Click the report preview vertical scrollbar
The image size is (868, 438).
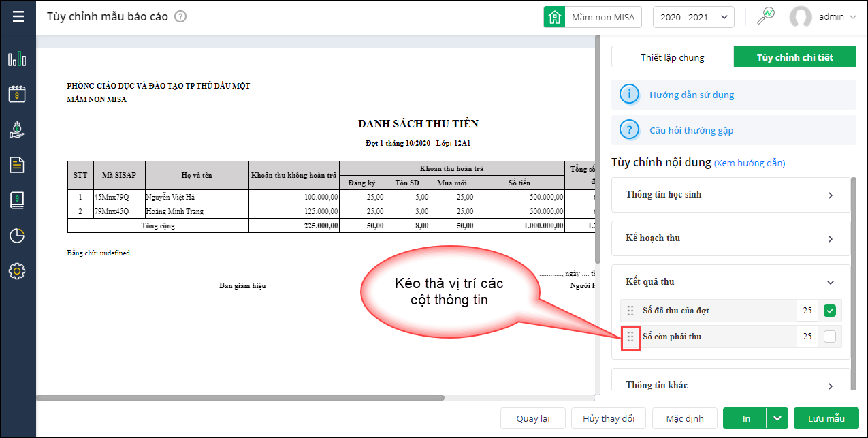point(598,150)
